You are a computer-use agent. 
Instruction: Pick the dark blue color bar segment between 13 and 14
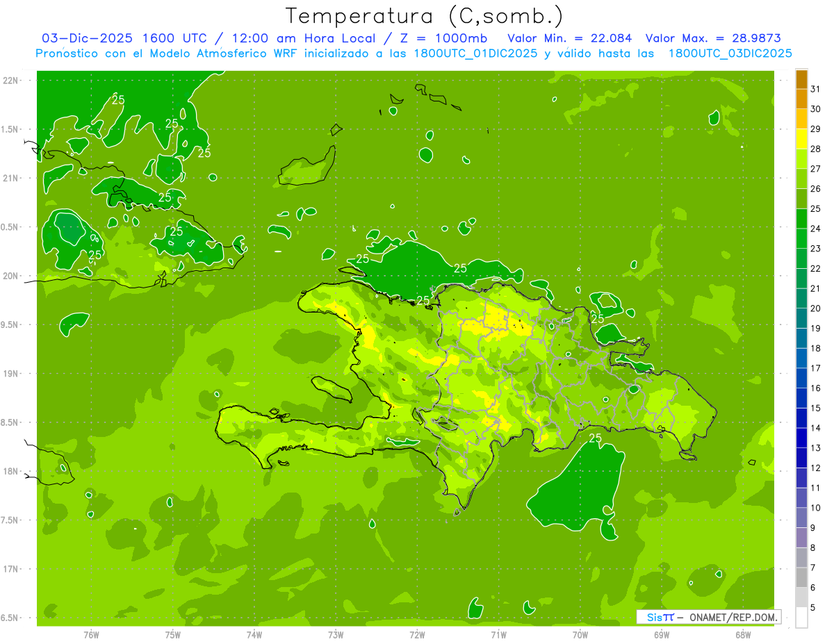801,438
